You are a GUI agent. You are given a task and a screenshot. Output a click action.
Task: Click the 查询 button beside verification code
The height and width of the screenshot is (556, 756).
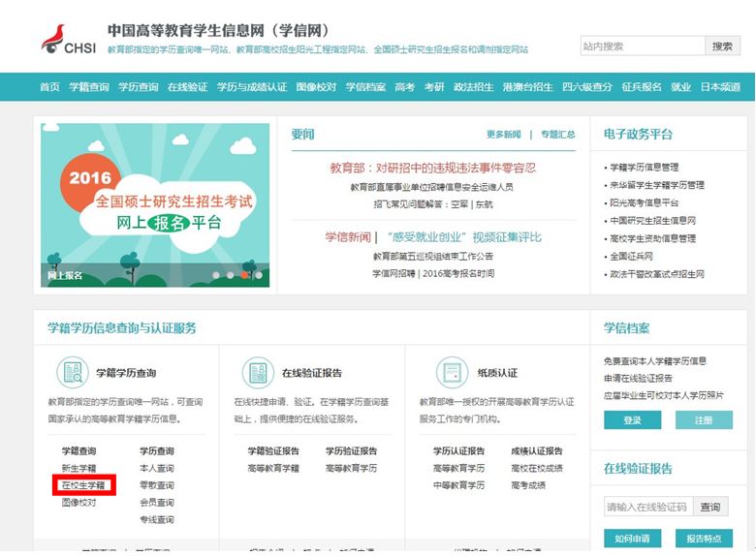point(710,507)
